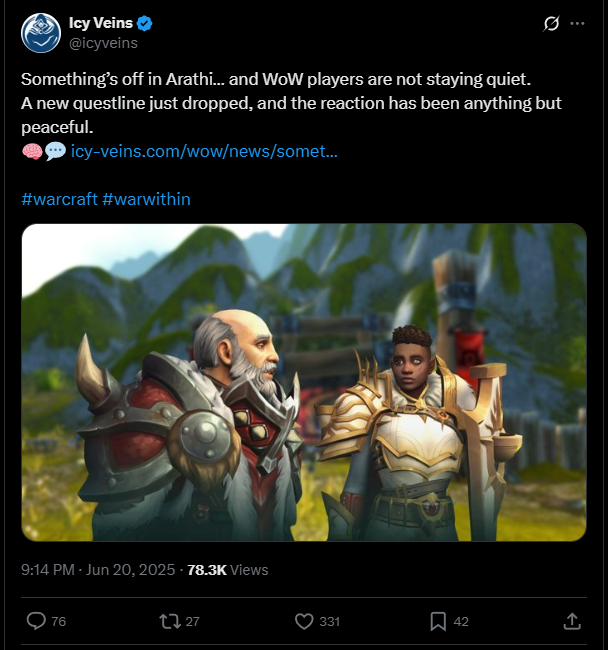Viewport: 608px width, 650px height.
Task: Follow the #warcraft hashtag
Action: 60,199
